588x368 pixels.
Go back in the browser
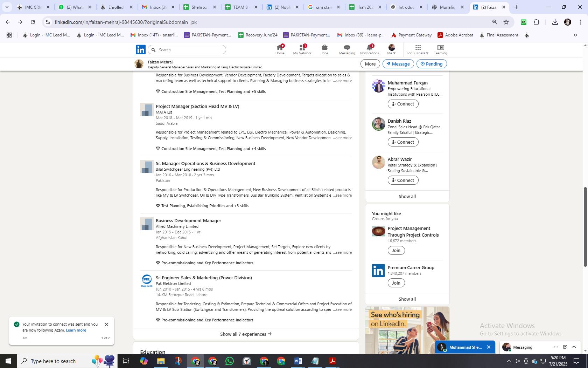[8, 22]
